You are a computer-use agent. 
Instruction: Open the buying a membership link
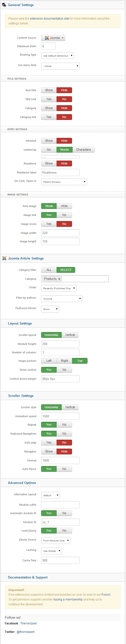pos(68,599)
